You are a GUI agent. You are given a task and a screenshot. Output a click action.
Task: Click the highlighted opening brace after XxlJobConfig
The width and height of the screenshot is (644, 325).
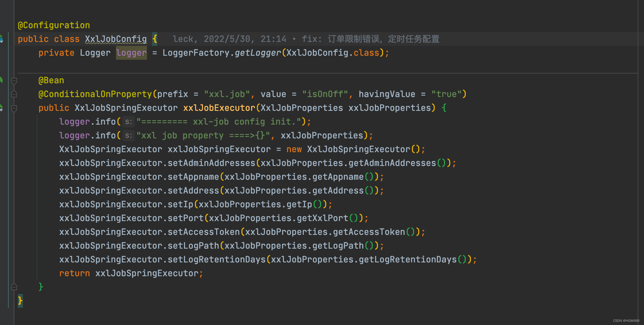pos(155,39)
